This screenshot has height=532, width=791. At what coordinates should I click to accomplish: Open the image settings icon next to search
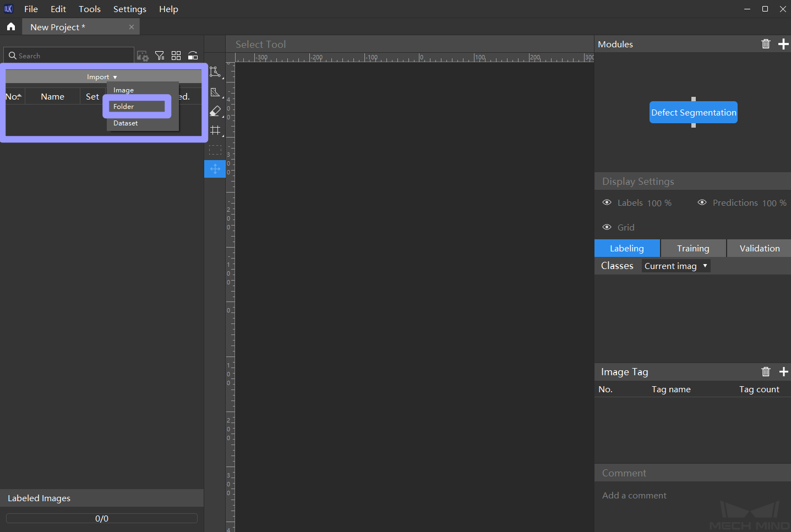[x=143, y=56]
